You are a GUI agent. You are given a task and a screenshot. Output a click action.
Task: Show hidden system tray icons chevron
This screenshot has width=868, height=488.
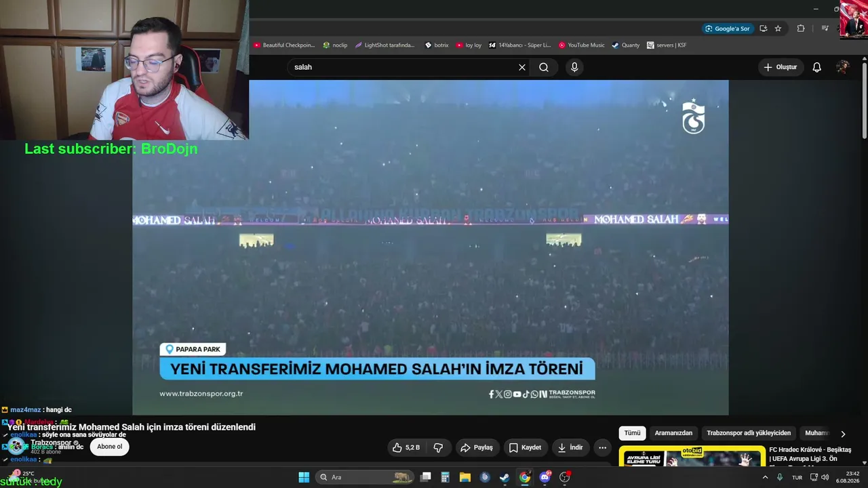click(x=765, y=477)
